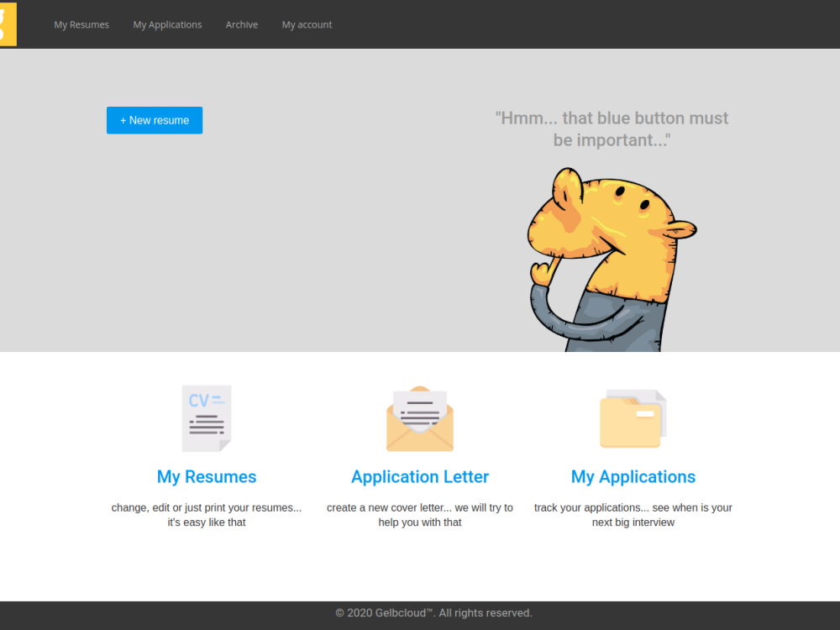This screenshot has width=840, height=630.
Task: Click the yellow Gelbcloud logo icon
Action: [8, 24]
